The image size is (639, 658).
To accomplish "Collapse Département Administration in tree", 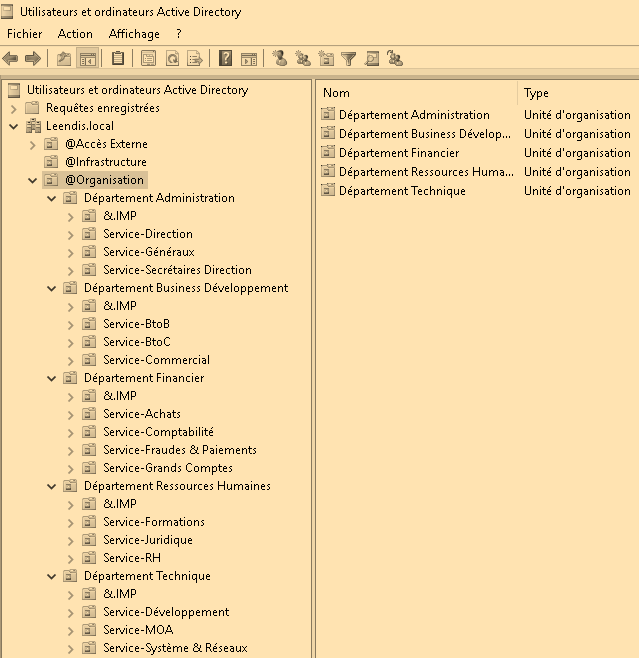I will 52,198.
